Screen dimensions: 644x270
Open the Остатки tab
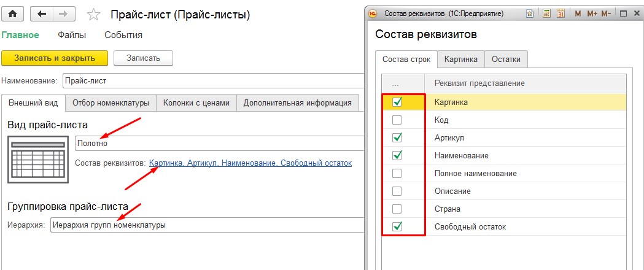506,60
